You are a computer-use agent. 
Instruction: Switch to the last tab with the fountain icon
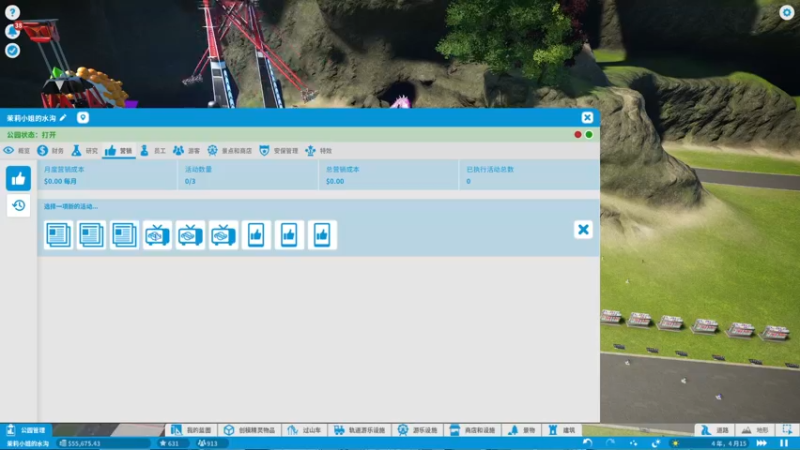[x=318, y=151]
